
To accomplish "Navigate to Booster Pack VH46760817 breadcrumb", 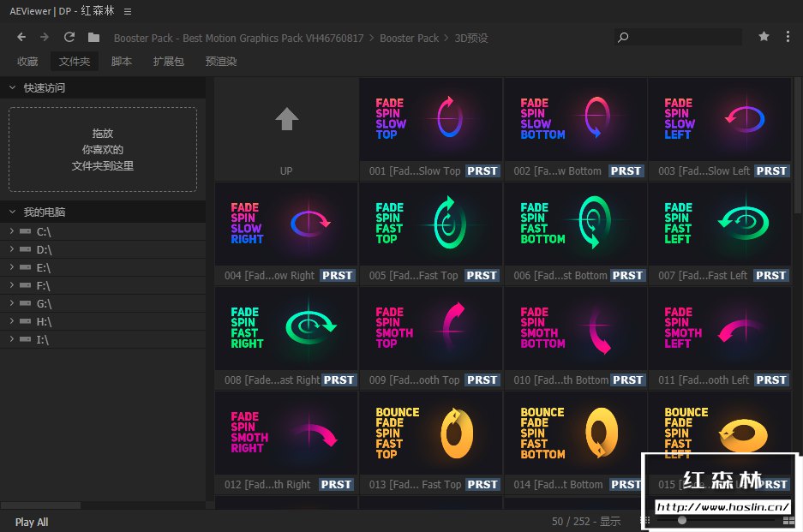I will tap(238, 39).
